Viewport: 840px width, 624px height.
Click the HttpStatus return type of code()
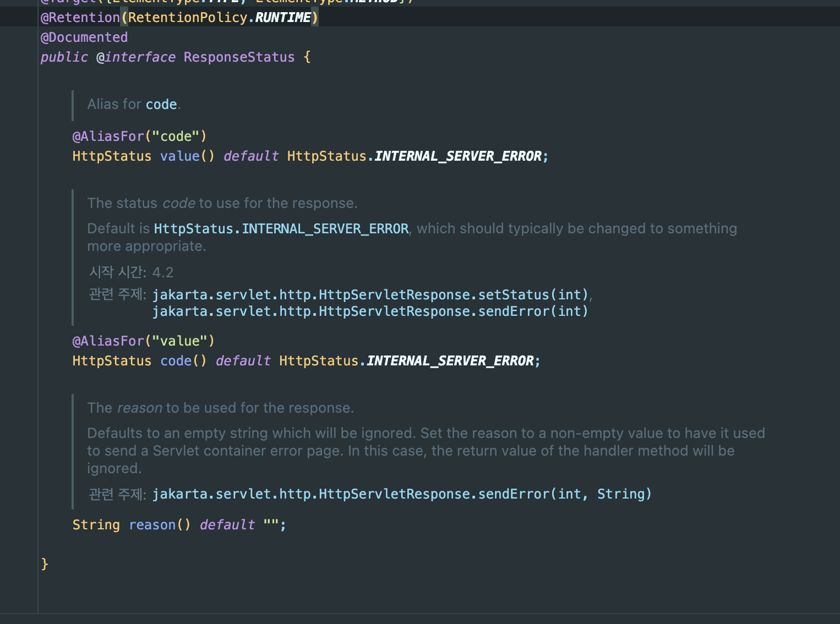click(x=112, y=361)
